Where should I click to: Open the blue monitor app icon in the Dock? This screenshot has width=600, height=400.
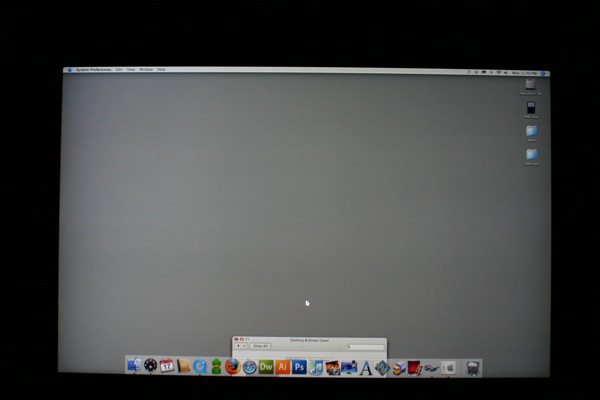(x=349, y=368)
